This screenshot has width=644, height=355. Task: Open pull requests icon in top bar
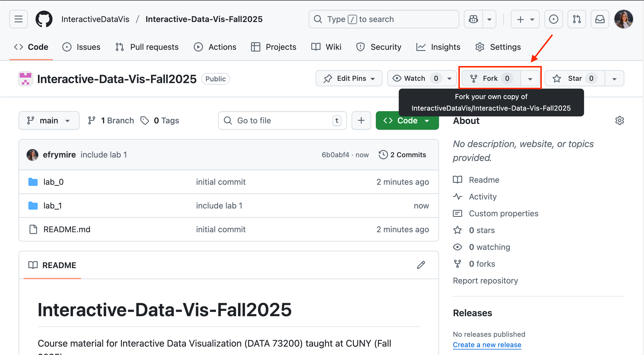577,19
